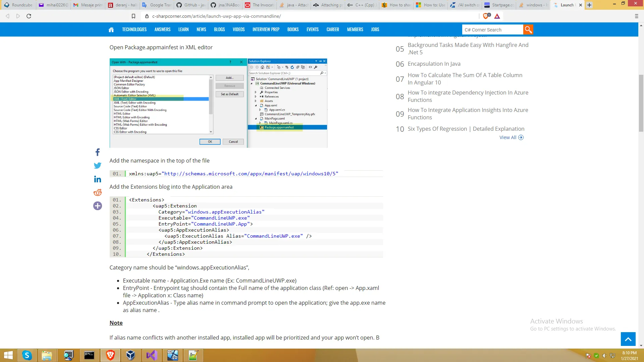
Task: Open Visual Studio from taskbar
Action: (151, 355)
